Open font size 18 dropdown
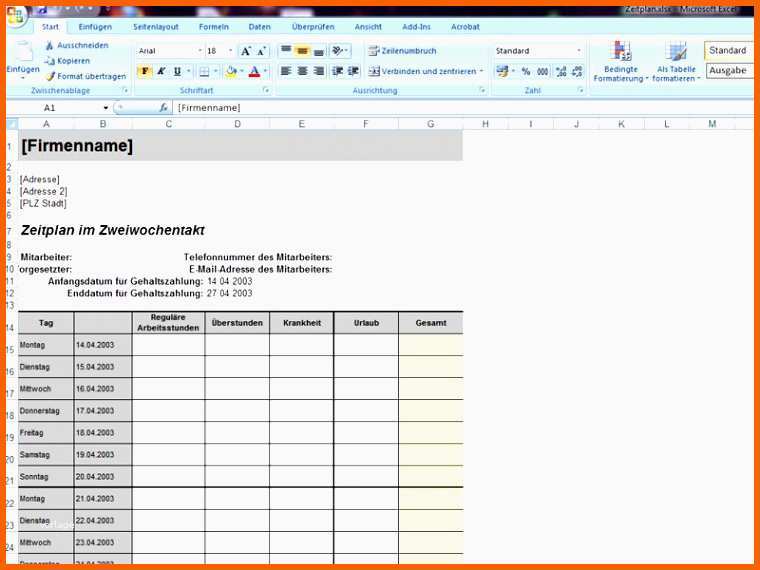 231,50
